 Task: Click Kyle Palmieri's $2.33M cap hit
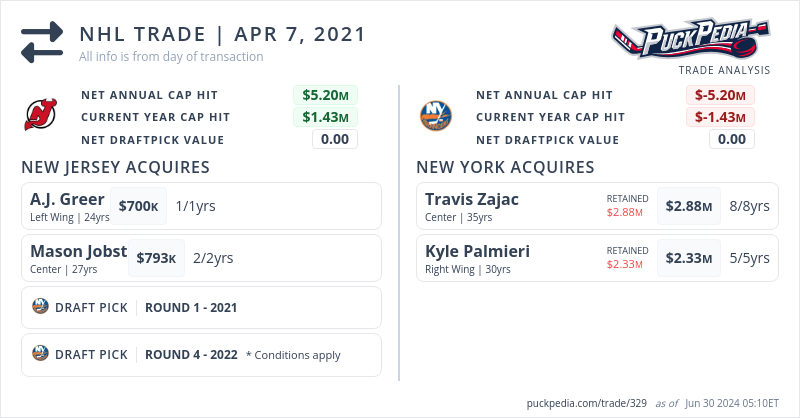tap(689, 258)
